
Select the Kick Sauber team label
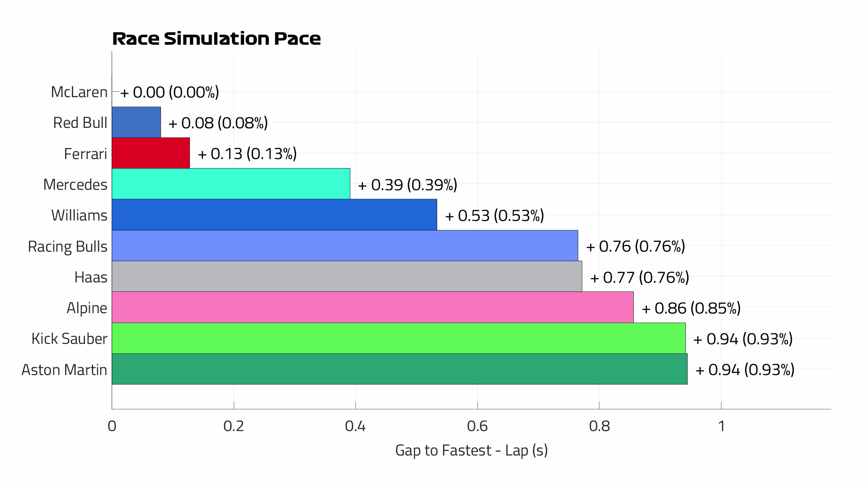pyautogui.click(x=69, y=338)
